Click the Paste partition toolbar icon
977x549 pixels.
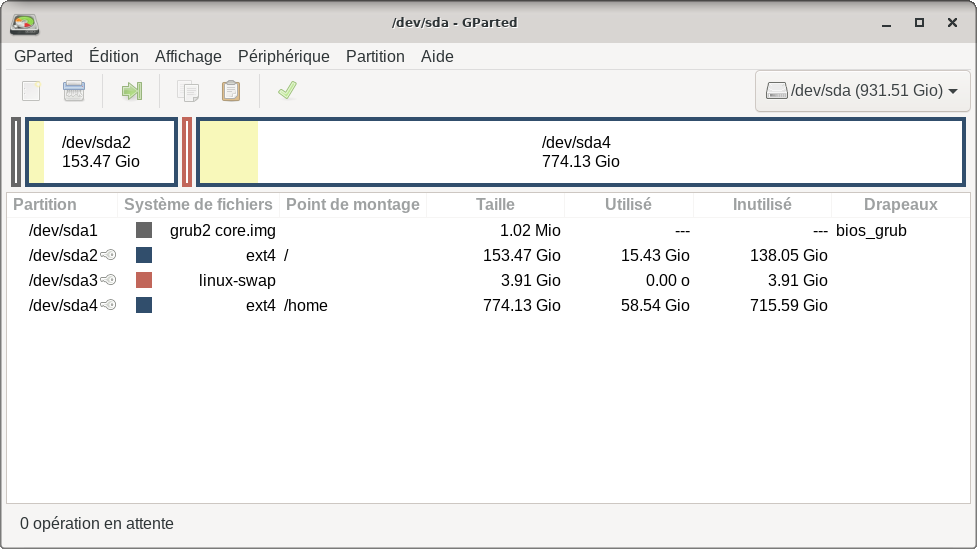[231, 91]
